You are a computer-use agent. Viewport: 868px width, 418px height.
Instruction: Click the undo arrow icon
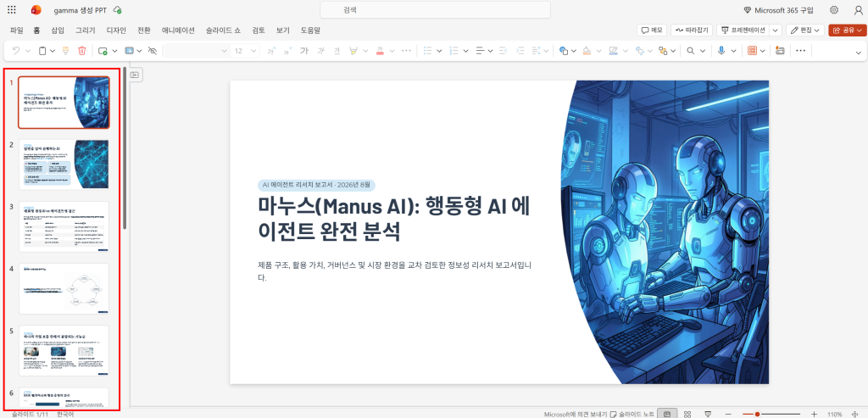[x=16, y=50]
